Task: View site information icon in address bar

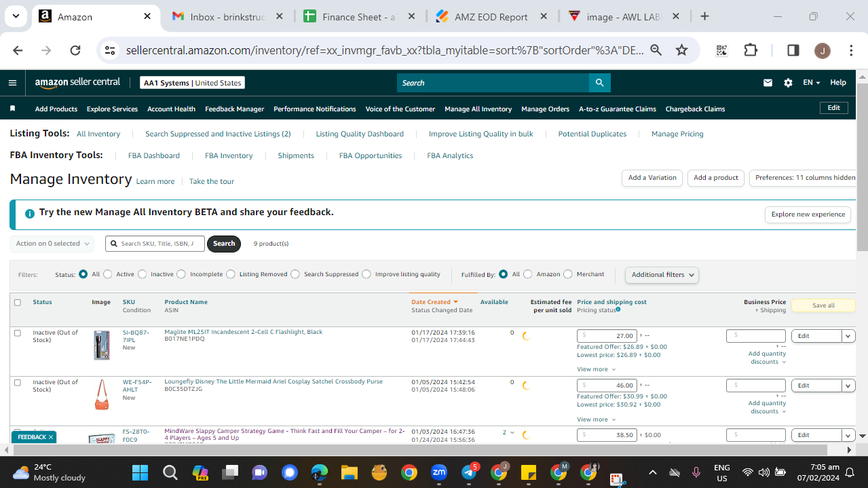Action: click(111, 50)
